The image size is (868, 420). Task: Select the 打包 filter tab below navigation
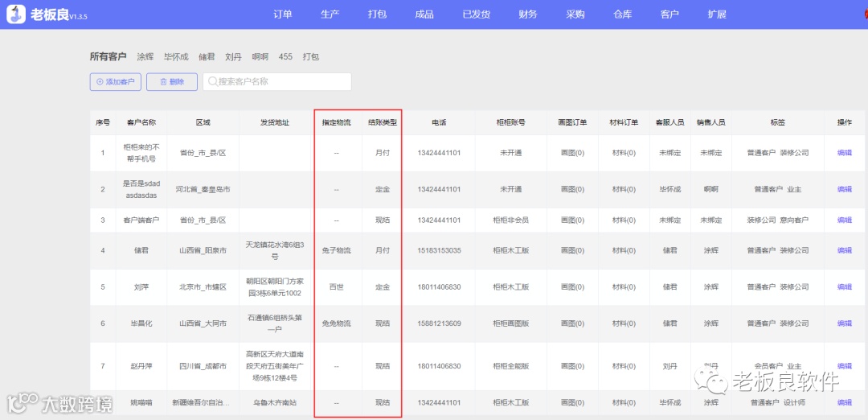click(x=310, y=56)
